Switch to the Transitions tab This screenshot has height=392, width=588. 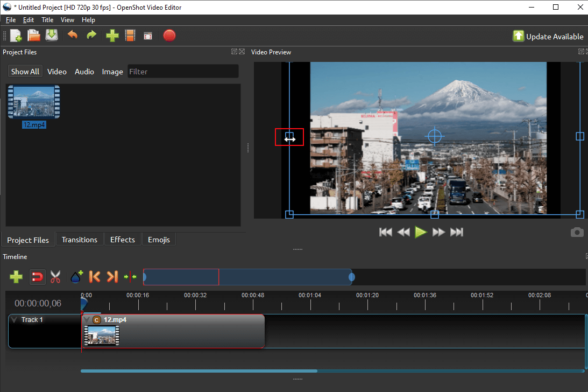80,240
